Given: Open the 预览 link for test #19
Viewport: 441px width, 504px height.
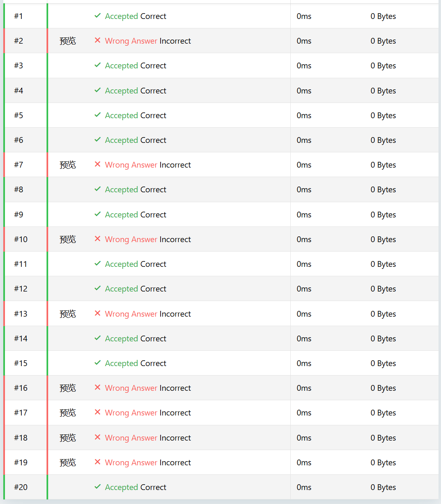Looking at the screenshot, I should 68,462.
